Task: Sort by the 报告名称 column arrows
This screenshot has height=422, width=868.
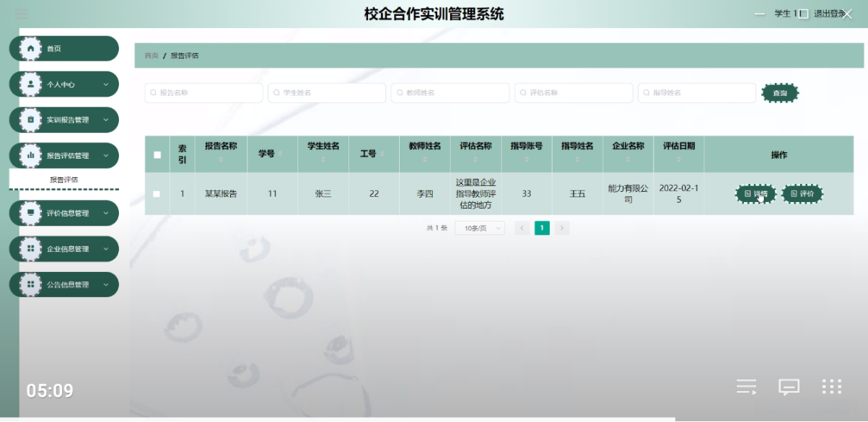Action: point(221,160)
